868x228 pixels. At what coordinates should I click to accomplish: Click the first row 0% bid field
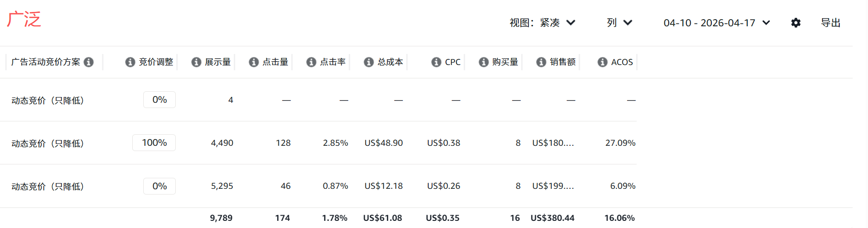pyautogui.click(x=160, y=100)
